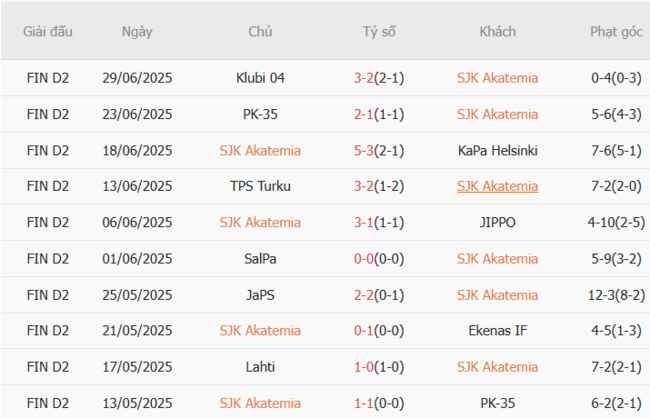Click the "Giải đấu" column header
Image resolution: width=650 pixels, height=418 pixels.
click(x=48, y=31)
